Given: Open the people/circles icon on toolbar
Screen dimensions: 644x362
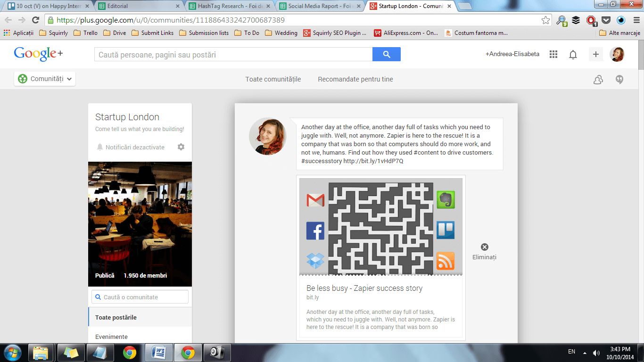Looking at the screenshot, I should pos(598,80).
